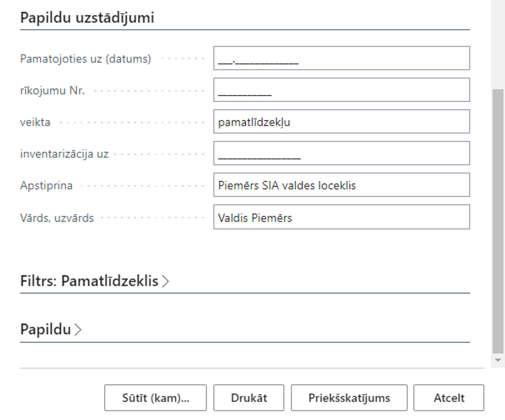This screenshot has width=505, height=420.
Task: Click the veikta field containing pamatlīdzekļu
Action: (341, 121)
